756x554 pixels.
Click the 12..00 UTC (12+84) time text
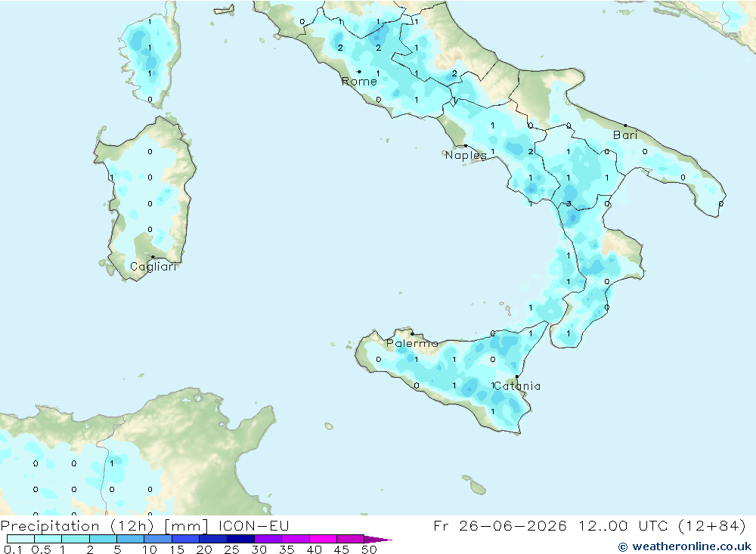point(662,525)
